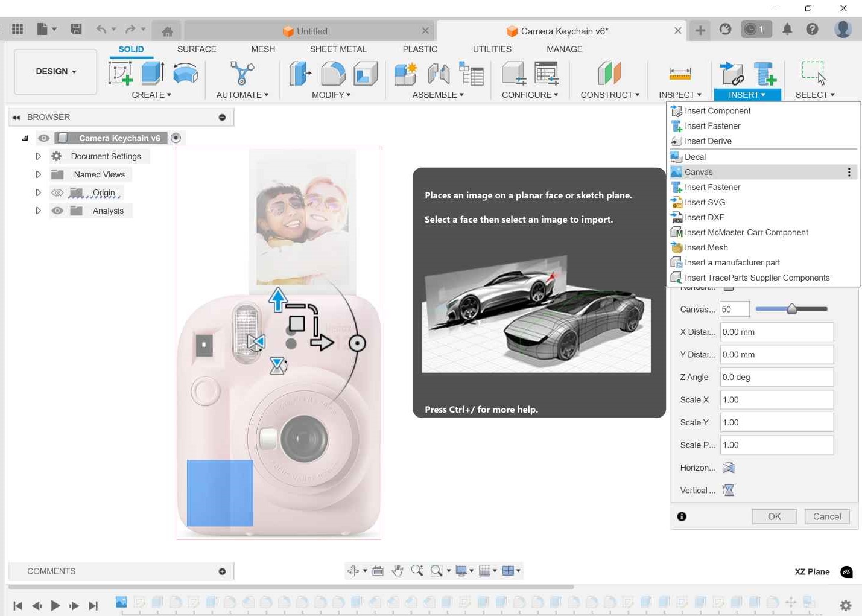Expand the Named Views node
Image resolution: width=862 pixels, height=616 pixels.
(x=38, y=174)
